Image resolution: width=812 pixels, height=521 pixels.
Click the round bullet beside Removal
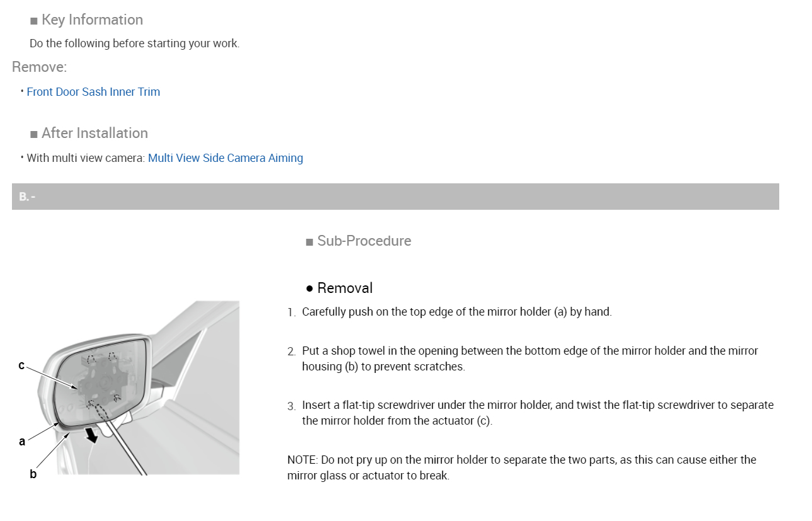[x=309, y=289]
